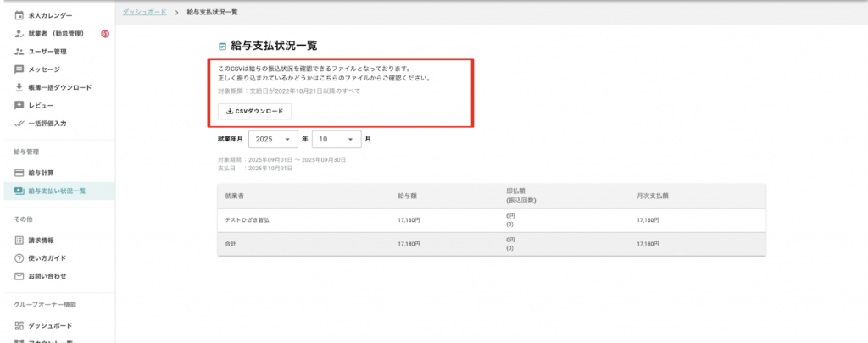Click the red notification badge on 就業者
This screenshot has height=343, width=868.
tap(105, 34)
